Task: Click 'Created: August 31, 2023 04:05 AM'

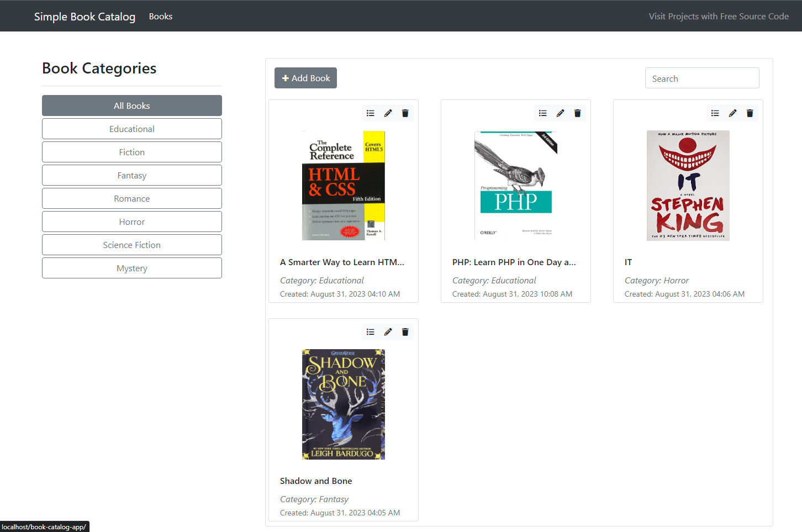Action: click(340, 513)
